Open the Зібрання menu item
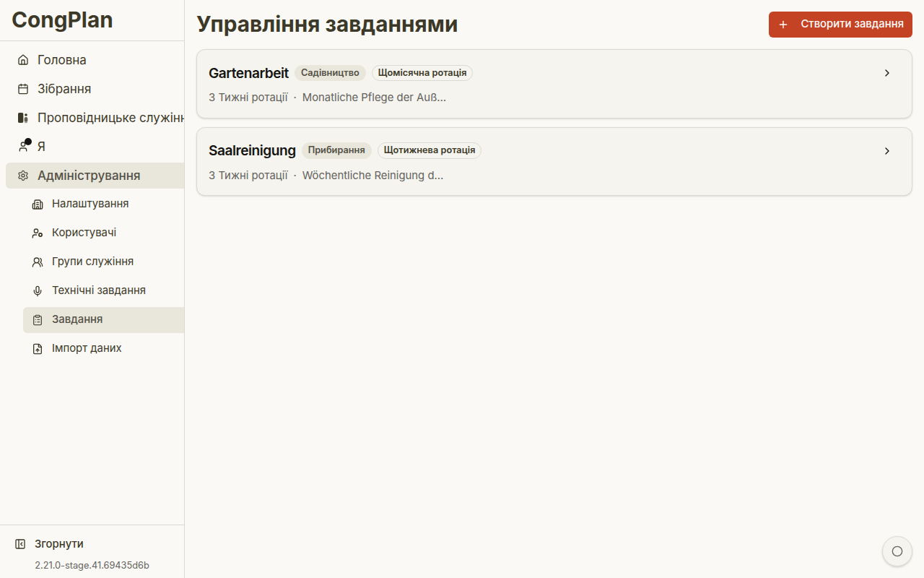924x578 pixels. (x=95, y=89)
